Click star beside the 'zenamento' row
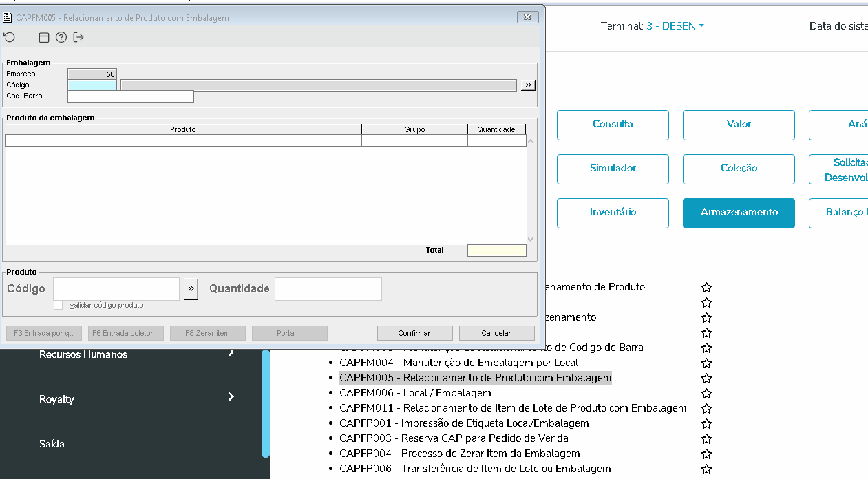The image size is (868, 479). [706, 318]
